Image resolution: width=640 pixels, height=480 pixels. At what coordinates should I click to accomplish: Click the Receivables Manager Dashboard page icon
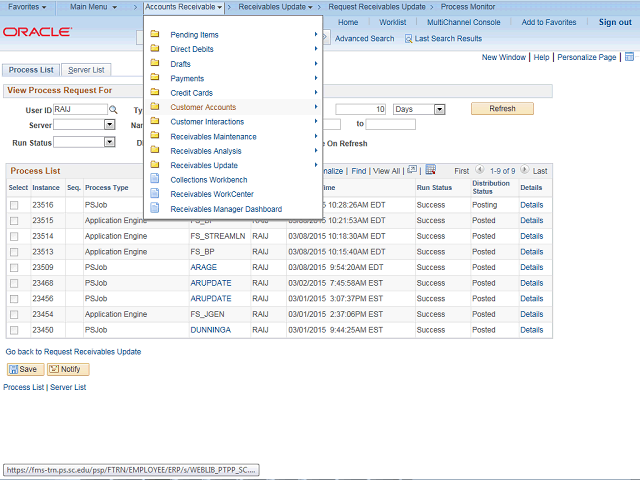[155, 209]
